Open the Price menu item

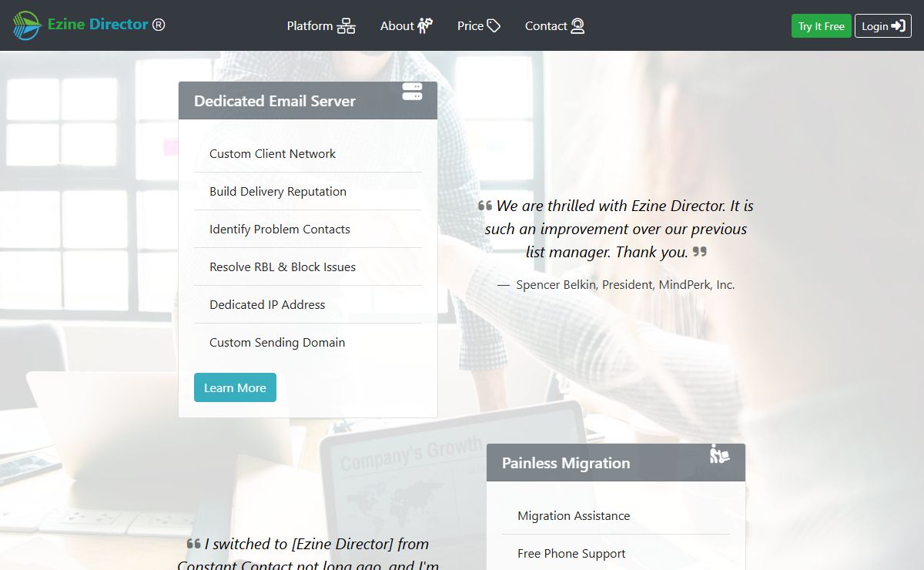[479, 26]
